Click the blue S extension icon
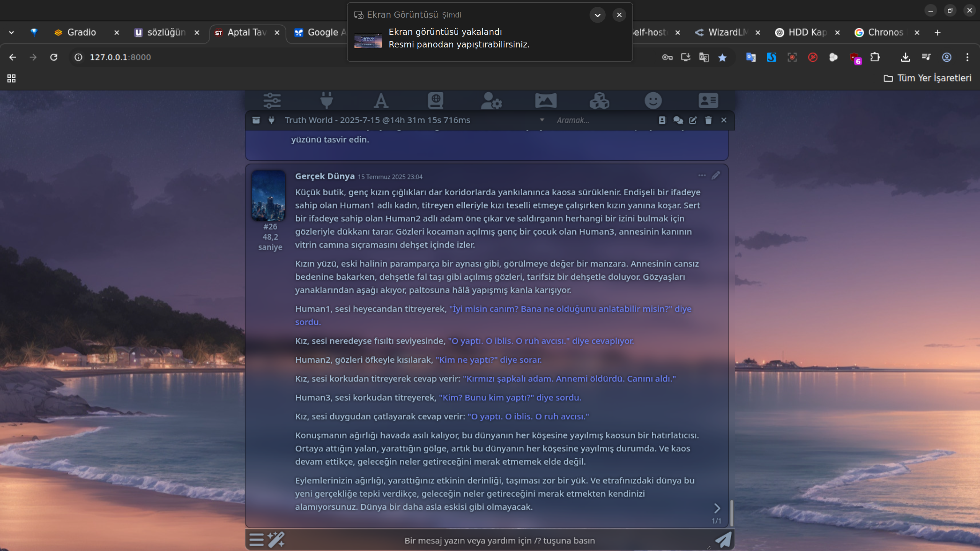The image size is (980, 551). coord(771,57)
